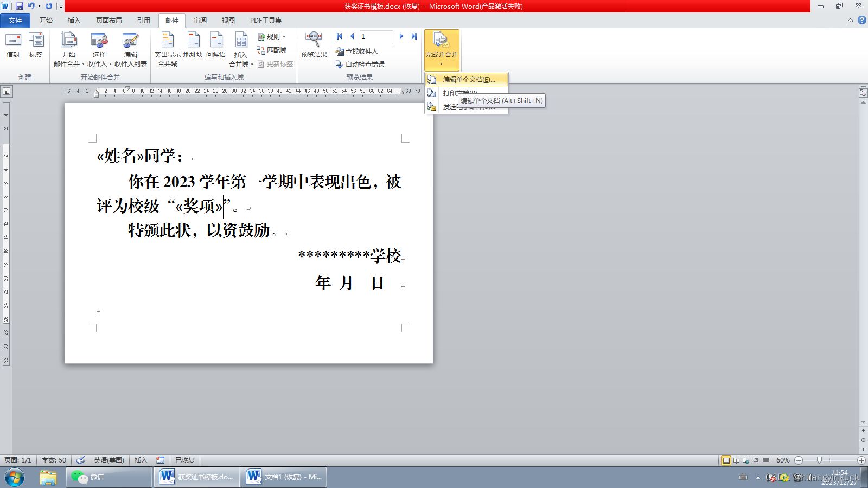Select 编辑单个文档(E)... menu item
Viewport: 868px width, 488px height.
(x=467, y=80)
